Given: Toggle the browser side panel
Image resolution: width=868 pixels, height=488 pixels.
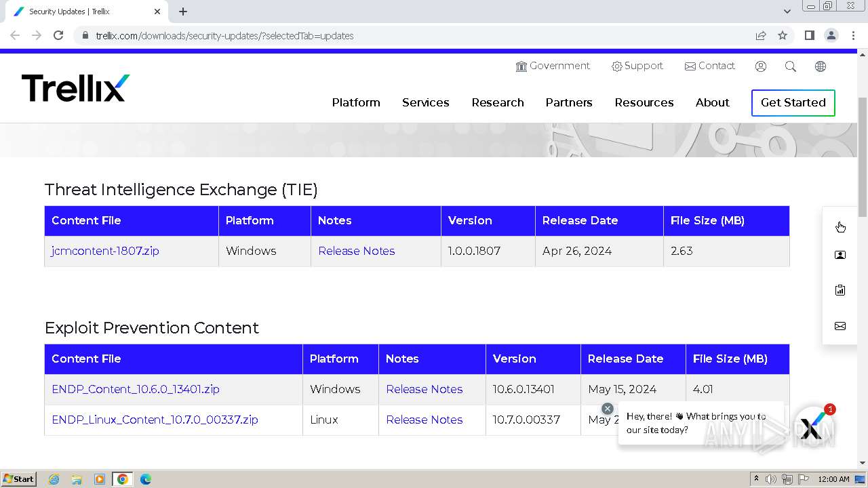Looking at the screenshot, I should pyautogui.click(x=809, y=35).
